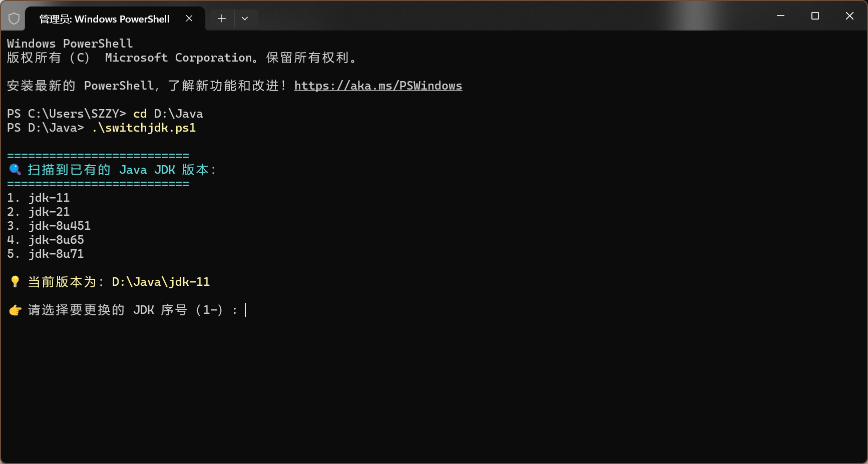Click the pointing finger emoji at prompt
This screenshot has height=464, width=868.
pyautogui.click(x=15, y=310)
